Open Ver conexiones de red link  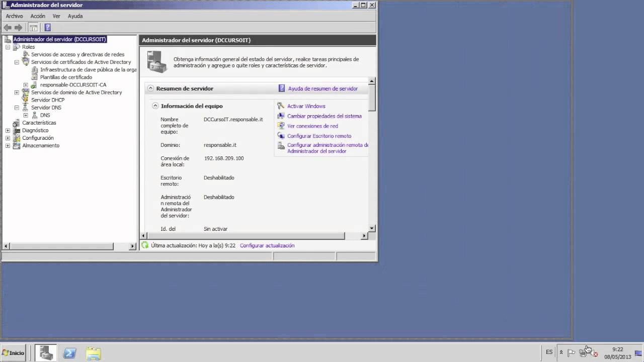[x=312, y=126]
